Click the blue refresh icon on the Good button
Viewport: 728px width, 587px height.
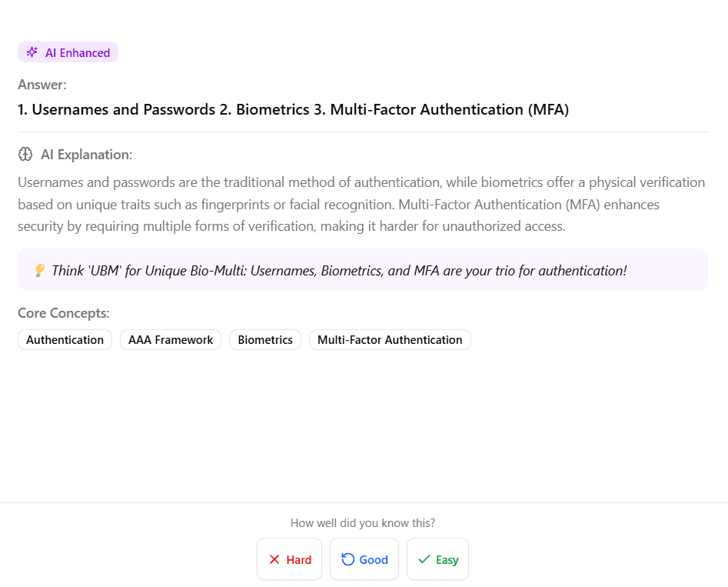(x=347, y=559)
